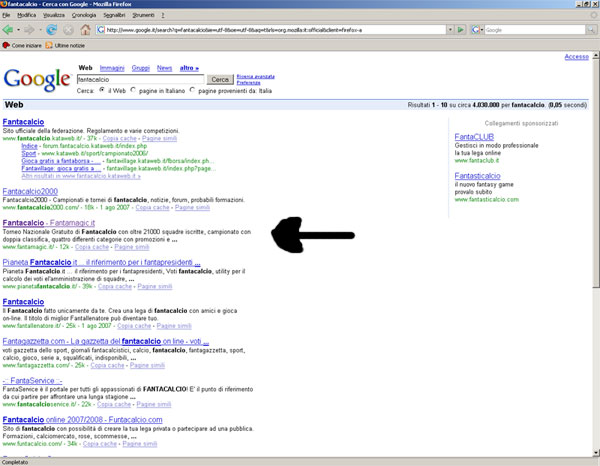Open the 'altro »' more options link
The width and height of the screenshot is (600, 466).
[189, 68]
